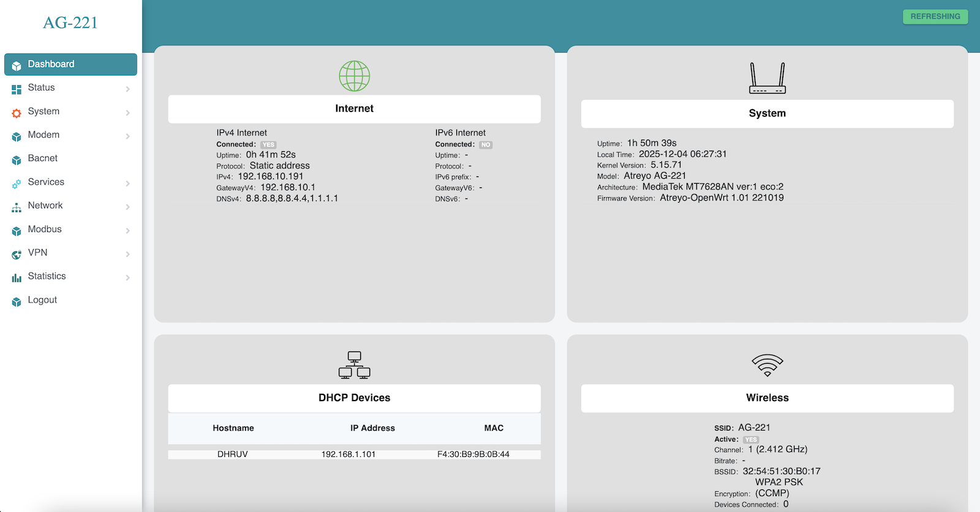Click the Wi-Fi Wireless icon
This screenshot has height=512, width=980.
767,365
